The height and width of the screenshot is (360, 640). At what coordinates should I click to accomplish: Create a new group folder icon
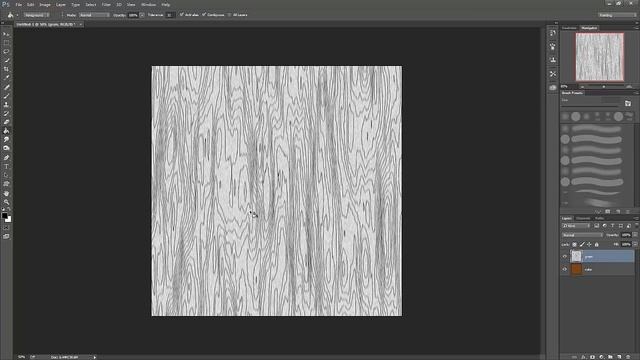point(611,357)
